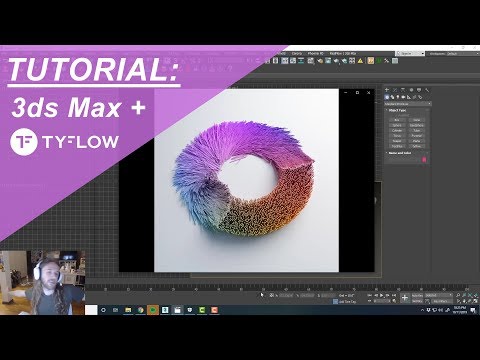Toggle the Auto Key button
This screenshot has width=480, height=360.
point(417,295)
